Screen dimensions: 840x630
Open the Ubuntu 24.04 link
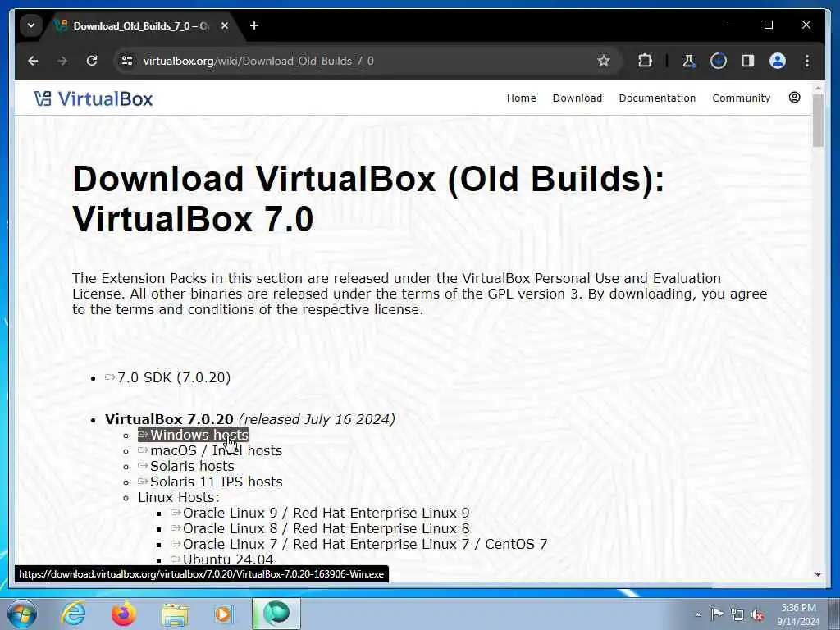pos(221,559)
